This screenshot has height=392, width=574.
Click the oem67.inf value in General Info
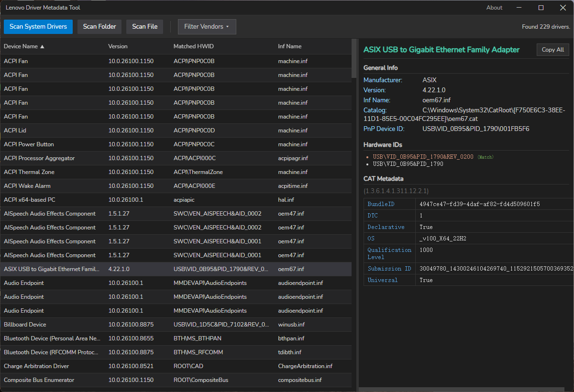click(437, 100)
